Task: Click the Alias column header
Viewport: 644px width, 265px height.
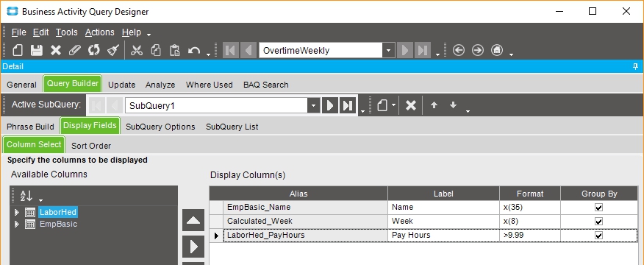Action: point(298,194)
